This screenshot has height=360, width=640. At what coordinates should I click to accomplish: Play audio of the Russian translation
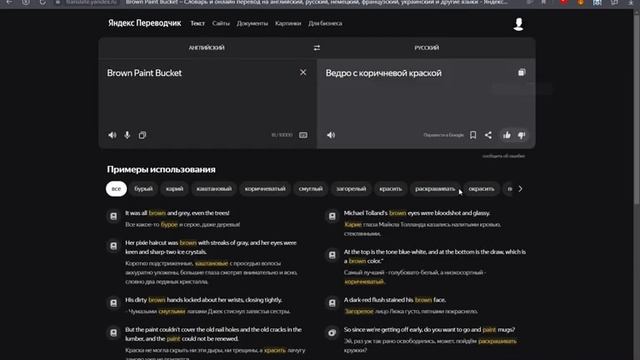point(331,135)
